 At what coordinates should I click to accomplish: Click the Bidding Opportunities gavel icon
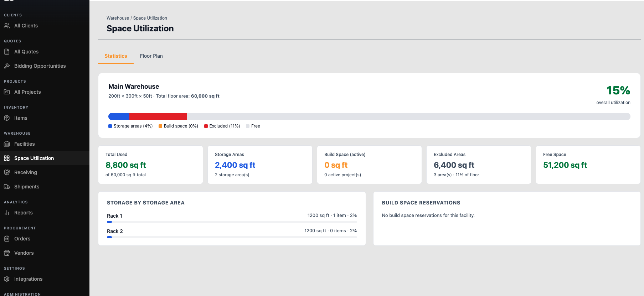7,66
